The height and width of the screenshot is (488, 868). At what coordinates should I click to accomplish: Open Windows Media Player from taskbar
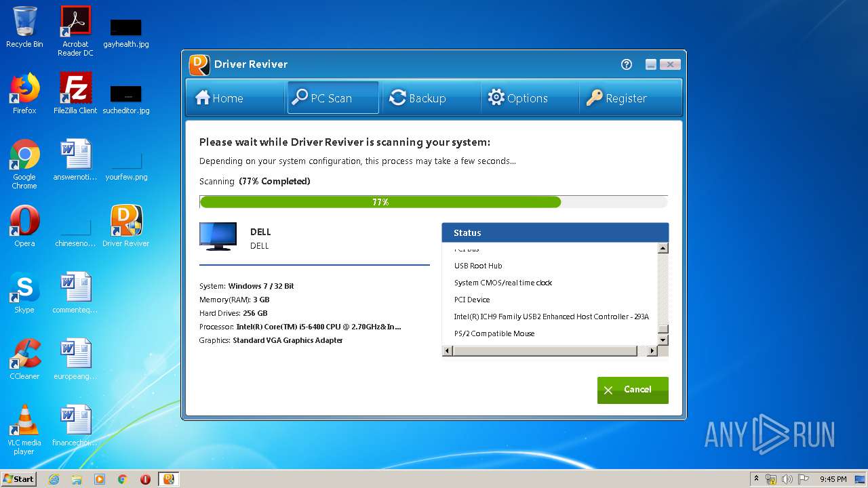tap(100, 479)
